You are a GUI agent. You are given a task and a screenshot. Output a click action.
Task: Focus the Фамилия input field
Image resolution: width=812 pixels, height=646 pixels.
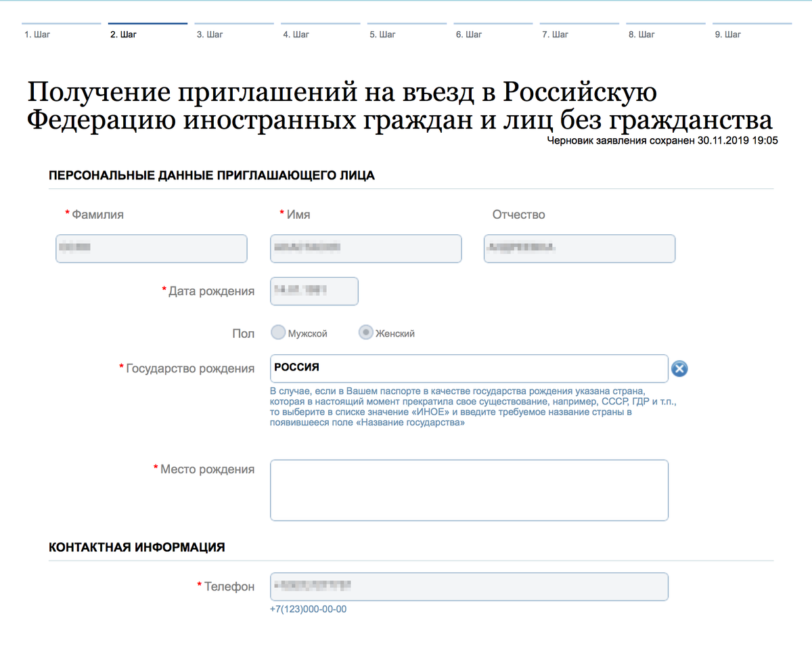pyautogui.click(x=152, y=249)
